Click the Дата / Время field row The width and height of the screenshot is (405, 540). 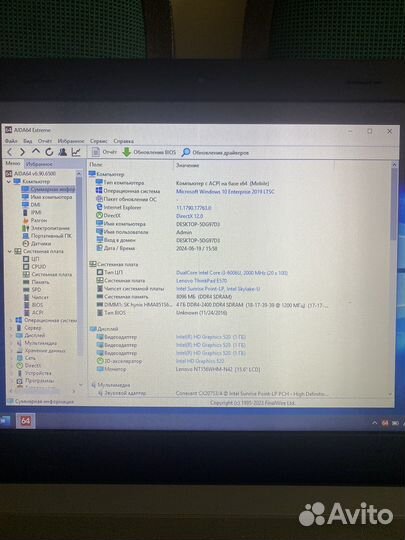[x=157, y=248]
